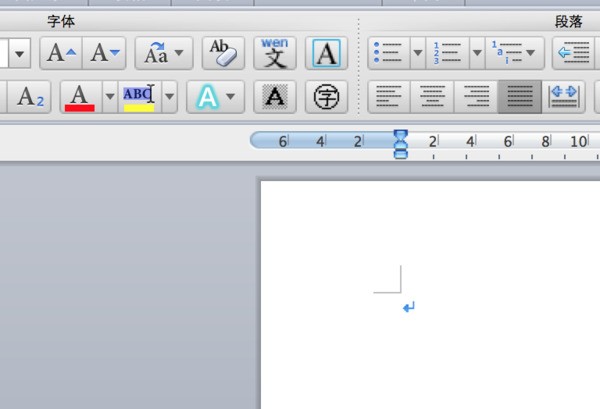Apply character shading with shaded A

tap(274, 97)
